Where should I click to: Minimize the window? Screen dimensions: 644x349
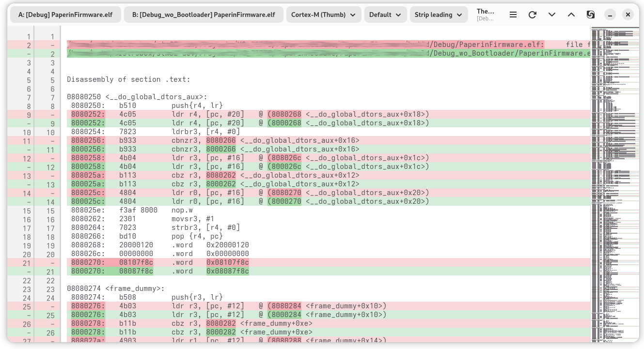[x=610, y=15]
